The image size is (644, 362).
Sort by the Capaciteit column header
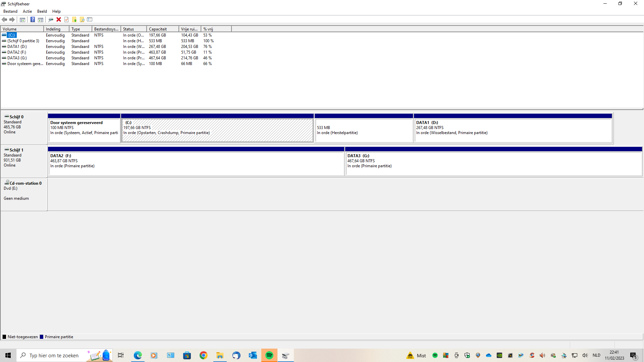tap(162, 29)
